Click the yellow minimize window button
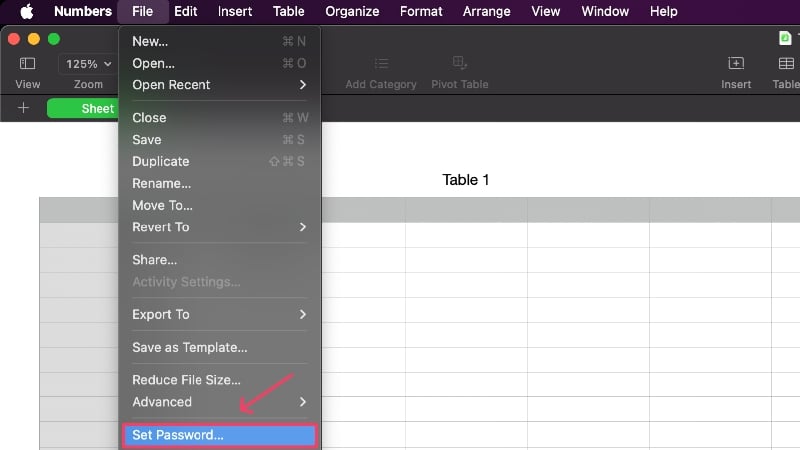 point(34,39)
